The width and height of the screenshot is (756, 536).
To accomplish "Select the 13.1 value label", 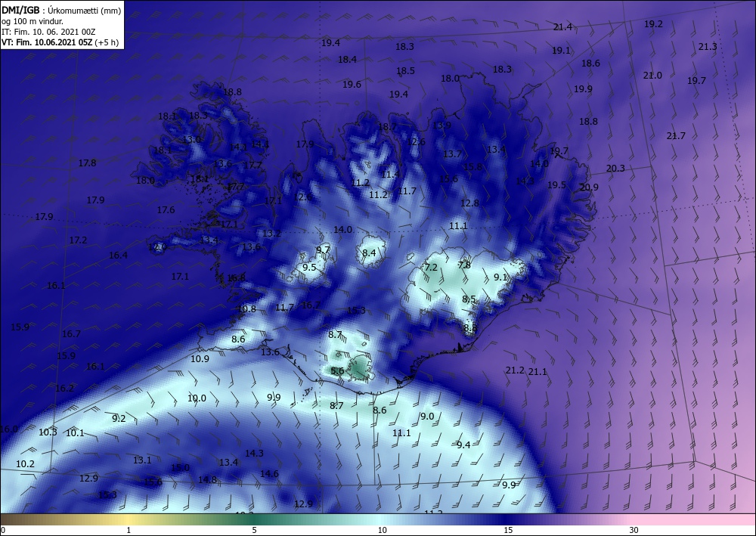I will 142,461.
